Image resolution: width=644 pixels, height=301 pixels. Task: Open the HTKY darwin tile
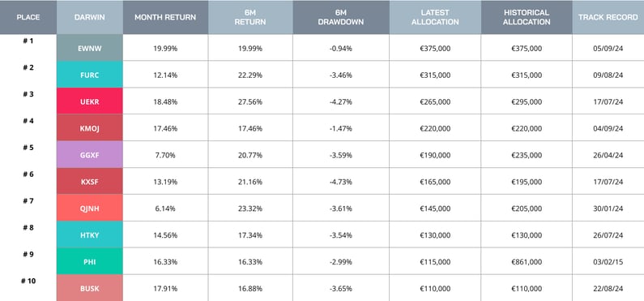pyautogui.click(x=90, y=234)
